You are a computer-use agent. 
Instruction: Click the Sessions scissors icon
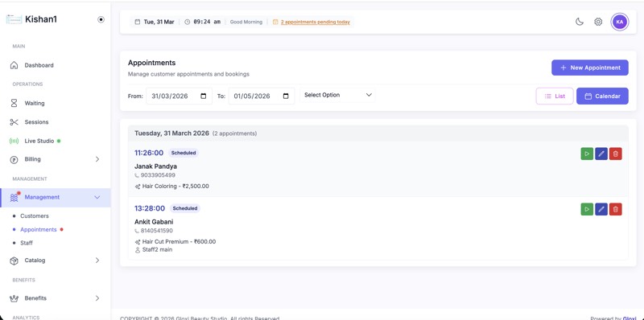(x=14, y=122)
